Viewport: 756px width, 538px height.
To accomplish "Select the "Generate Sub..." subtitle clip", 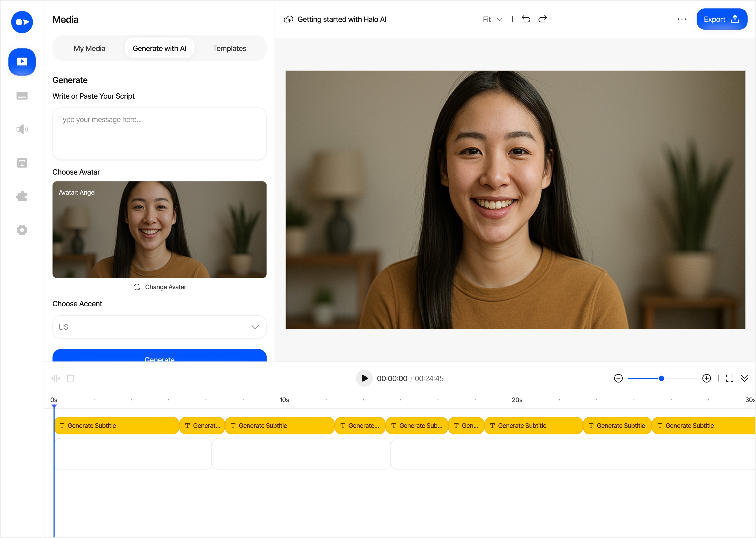I will (x=417, y=426).
